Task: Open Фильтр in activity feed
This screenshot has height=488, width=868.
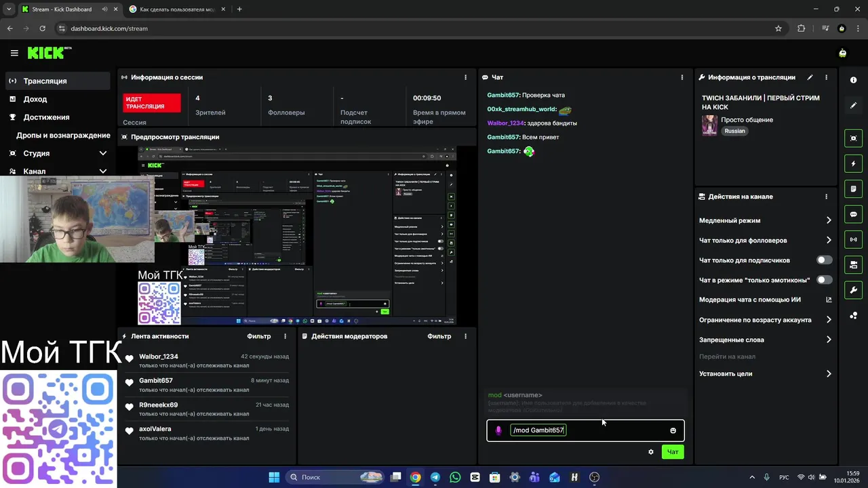Action: click(259, 336)
